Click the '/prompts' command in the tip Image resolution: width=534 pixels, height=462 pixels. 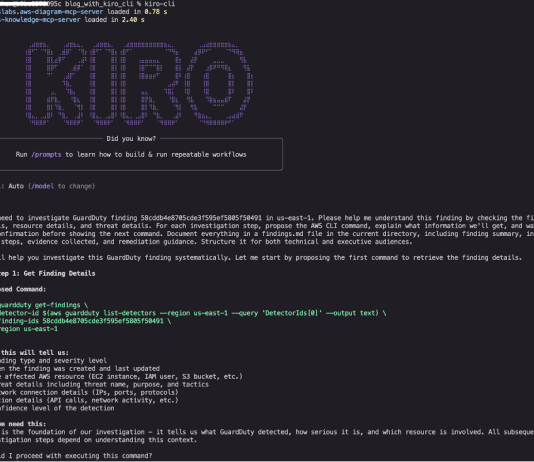pyautogui.click(x=46, y=155)
